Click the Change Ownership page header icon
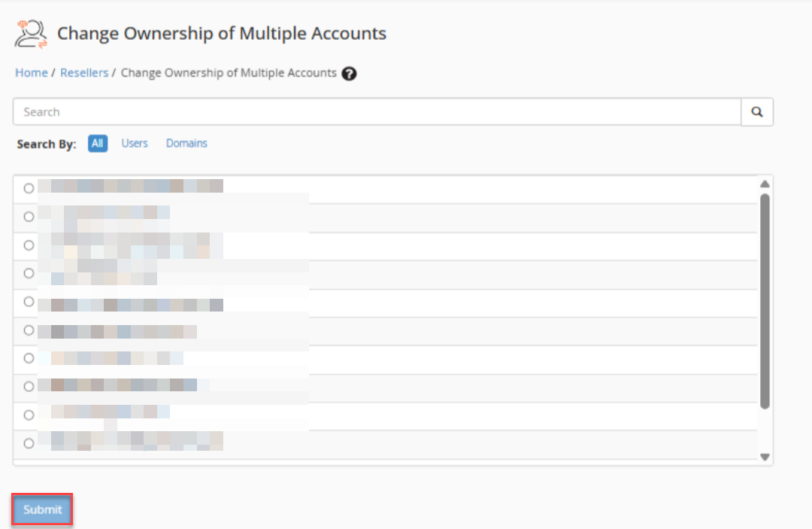This screenshot has height=529, width=812. coord(31,34)
